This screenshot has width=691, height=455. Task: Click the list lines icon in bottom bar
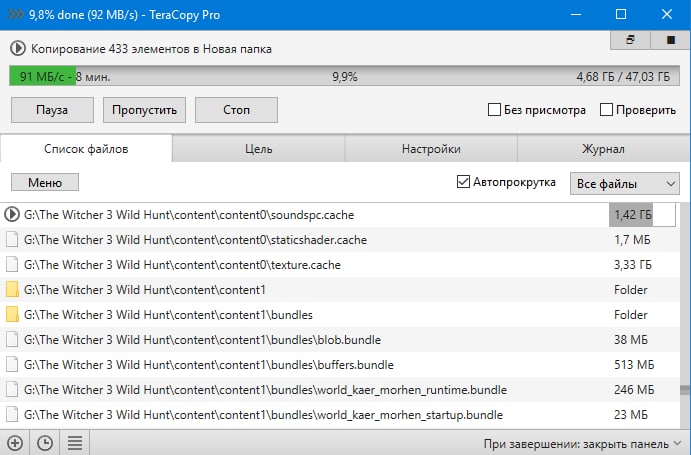75,443
